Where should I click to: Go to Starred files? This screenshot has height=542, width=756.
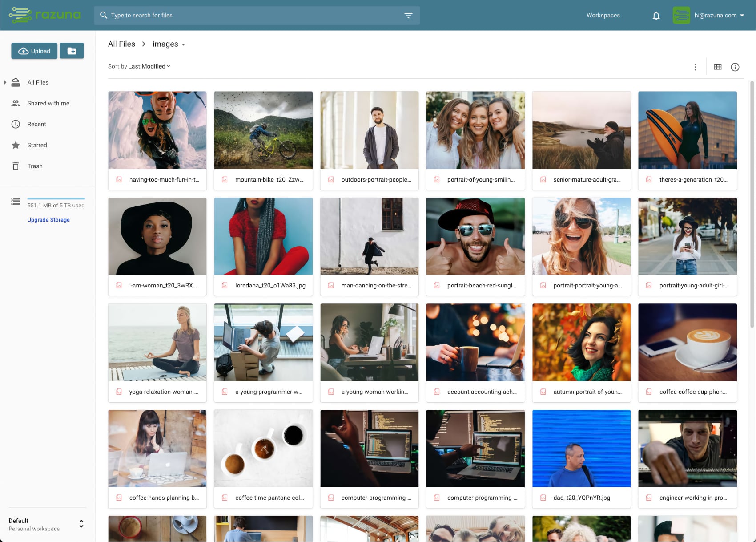point(37,145)
